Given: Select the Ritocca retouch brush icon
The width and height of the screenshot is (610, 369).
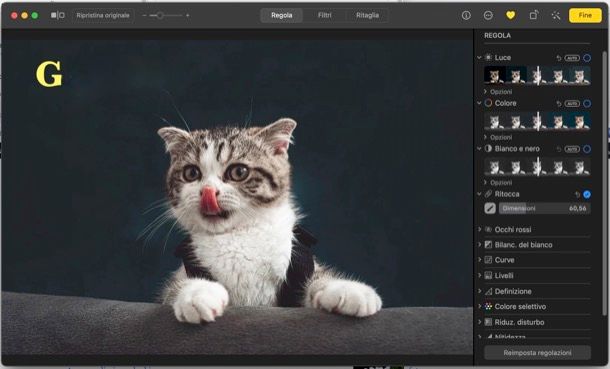Looking at the screenshot, I should coord(490,208).
